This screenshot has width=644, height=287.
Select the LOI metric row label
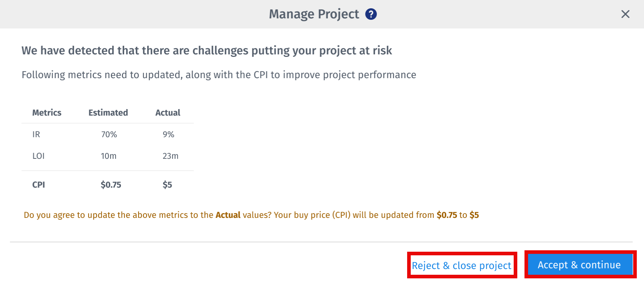tap(39, 156)
